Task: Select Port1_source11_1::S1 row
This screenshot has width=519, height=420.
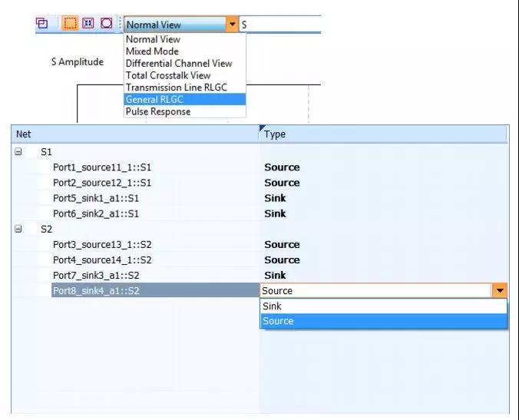Action: click(x=102, y=167)
